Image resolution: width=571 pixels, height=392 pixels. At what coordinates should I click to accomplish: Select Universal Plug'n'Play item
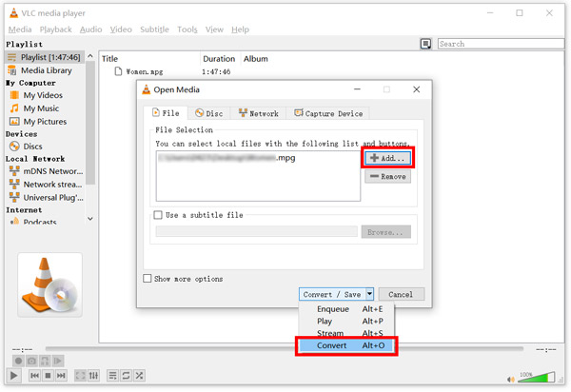coord(45,197)
